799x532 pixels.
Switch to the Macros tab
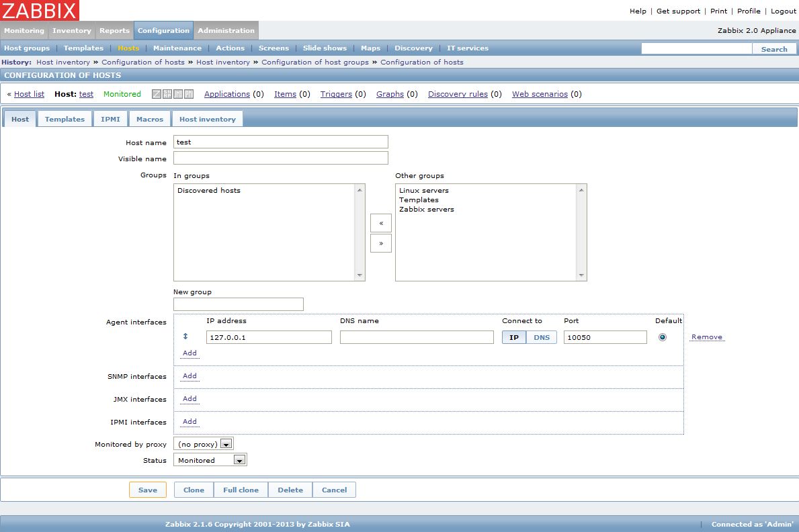(150, 119)
